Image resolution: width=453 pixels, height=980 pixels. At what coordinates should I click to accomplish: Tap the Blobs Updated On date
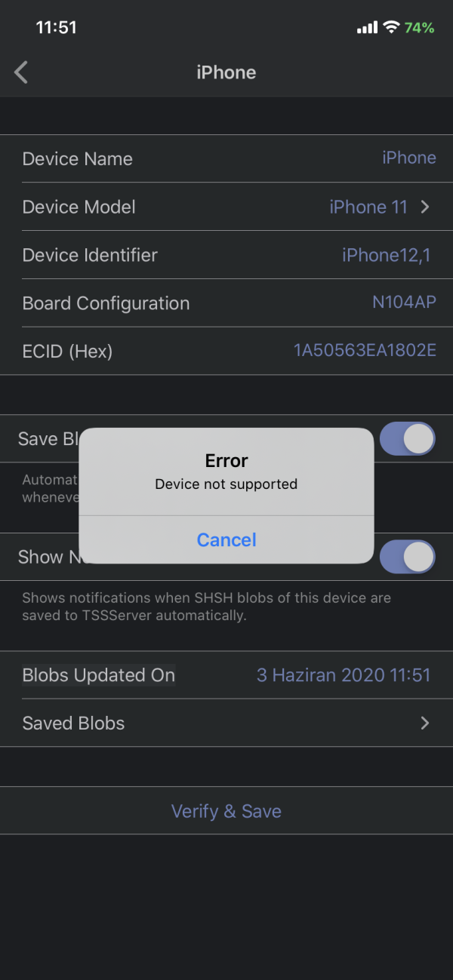(x=344, y=674)
